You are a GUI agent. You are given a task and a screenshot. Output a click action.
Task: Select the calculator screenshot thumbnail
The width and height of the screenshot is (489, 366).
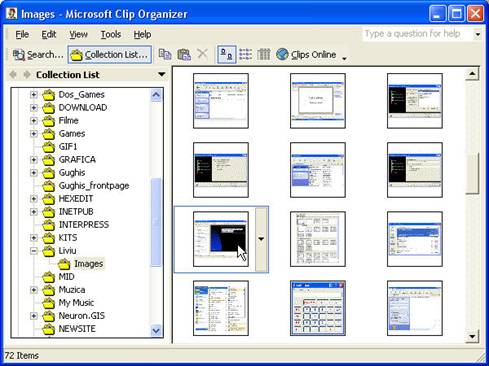coord(318,308)
